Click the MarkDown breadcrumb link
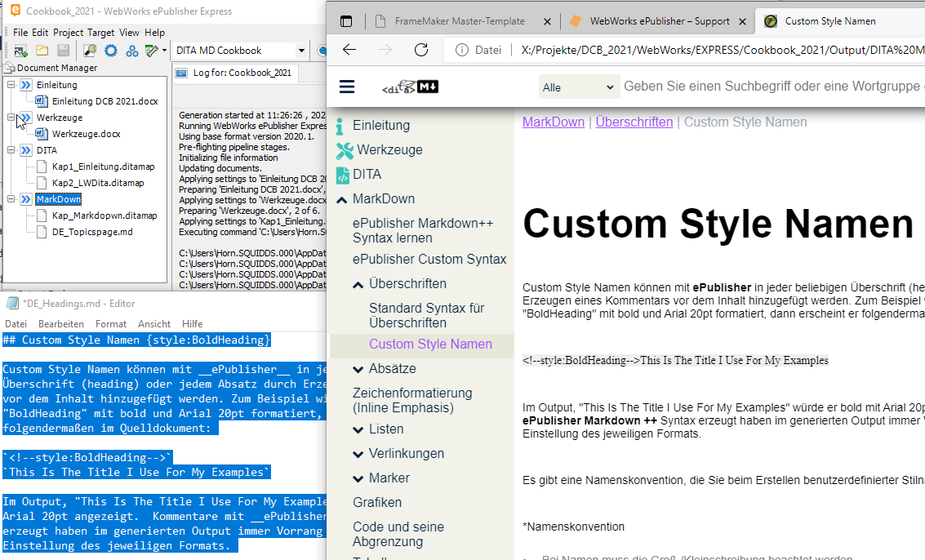 pos(554,122)
